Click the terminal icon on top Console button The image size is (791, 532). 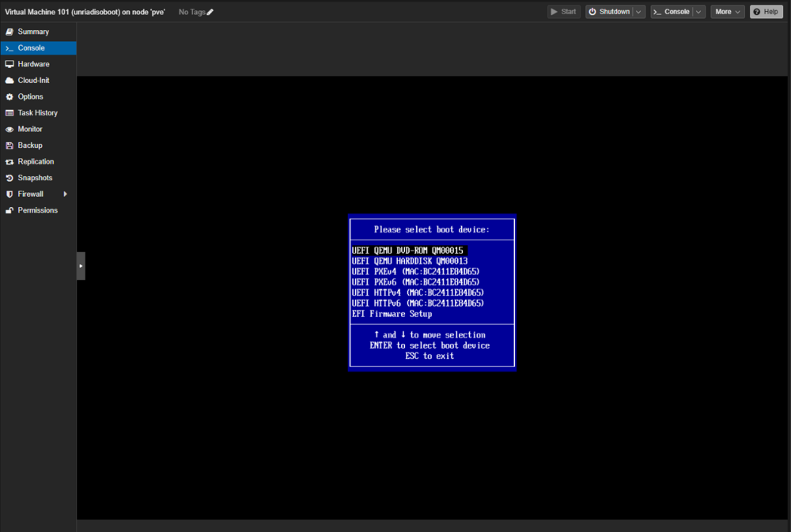coord(657,12)
